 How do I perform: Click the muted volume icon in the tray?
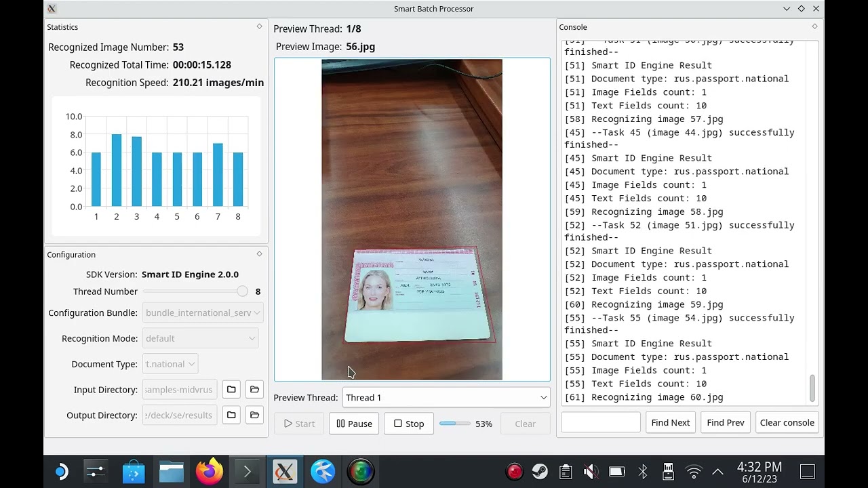pyautogui.click(x=591, y=472)
